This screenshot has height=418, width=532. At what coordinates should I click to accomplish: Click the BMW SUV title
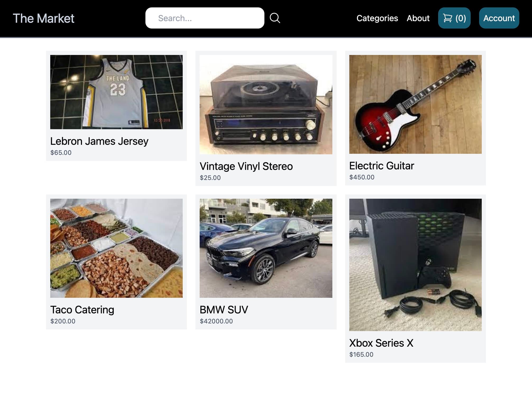[224, 310]
